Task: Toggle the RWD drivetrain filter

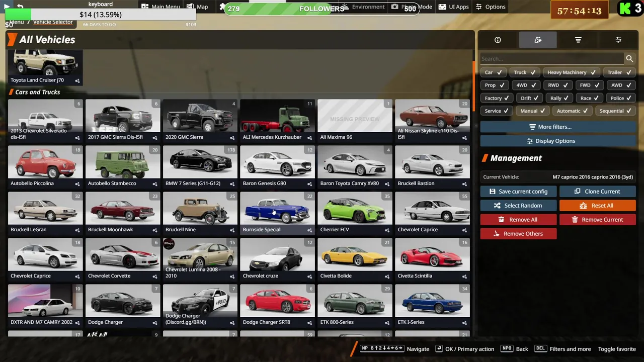Action: (x=558, y=85)
